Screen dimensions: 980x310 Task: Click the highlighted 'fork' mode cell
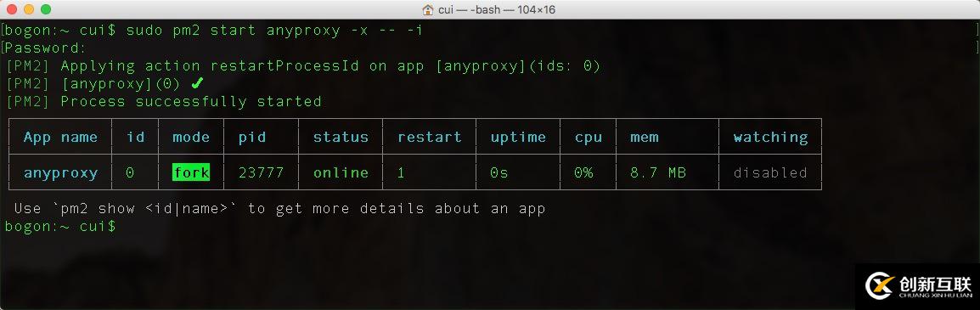tap(191, 172)
